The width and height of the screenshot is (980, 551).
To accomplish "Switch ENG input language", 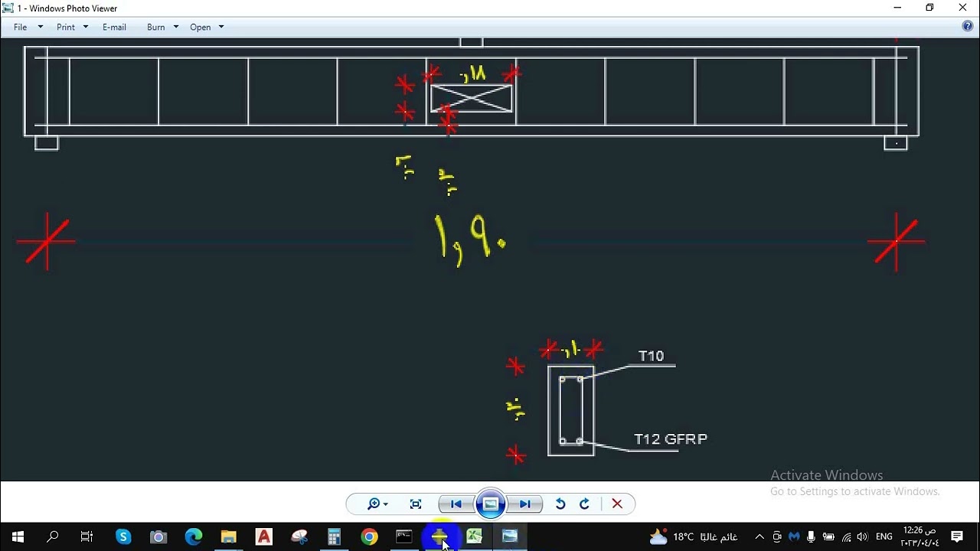I will (884, 537).
